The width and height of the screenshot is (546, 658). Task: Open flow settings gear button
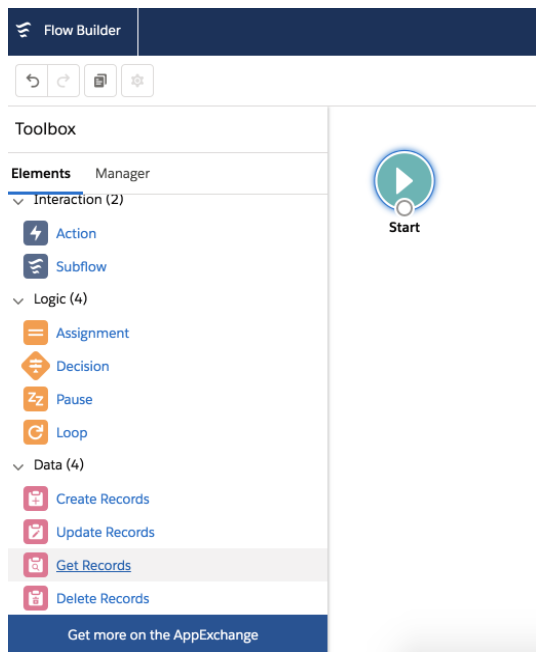[137, 81]
